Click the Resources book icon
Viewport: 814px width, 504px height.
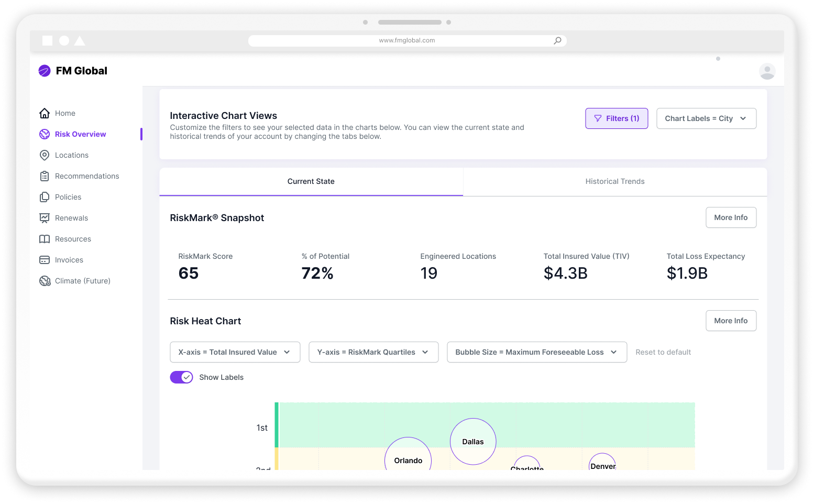[x=45, y=239]
